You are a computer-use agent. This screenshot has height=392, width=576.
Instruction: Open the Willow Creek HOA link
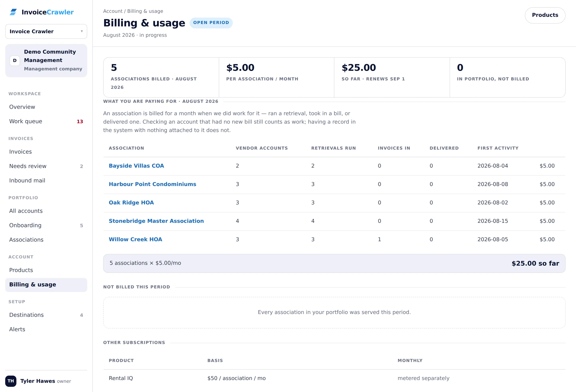point(135,239)
